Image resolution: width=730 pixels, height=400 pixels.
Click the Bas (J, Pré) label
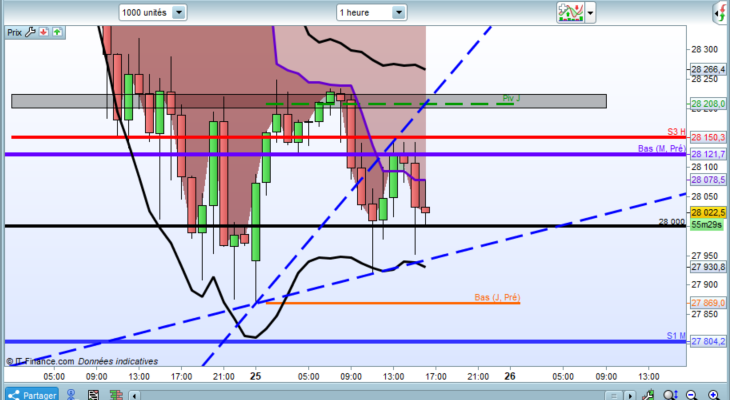click(497, 297)
